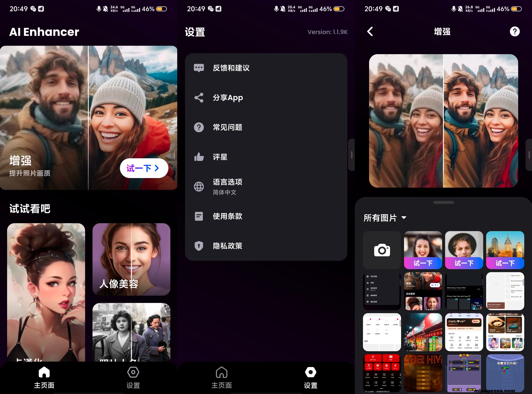Tap the camera icon in the photo grid

[x=382, y=250]
